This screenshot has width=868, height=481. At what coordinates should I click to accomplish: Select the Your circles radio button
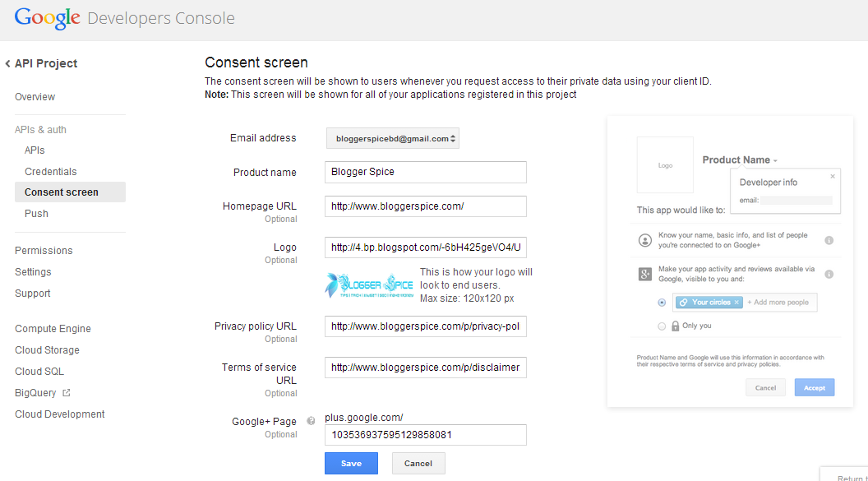coord(662,302)
